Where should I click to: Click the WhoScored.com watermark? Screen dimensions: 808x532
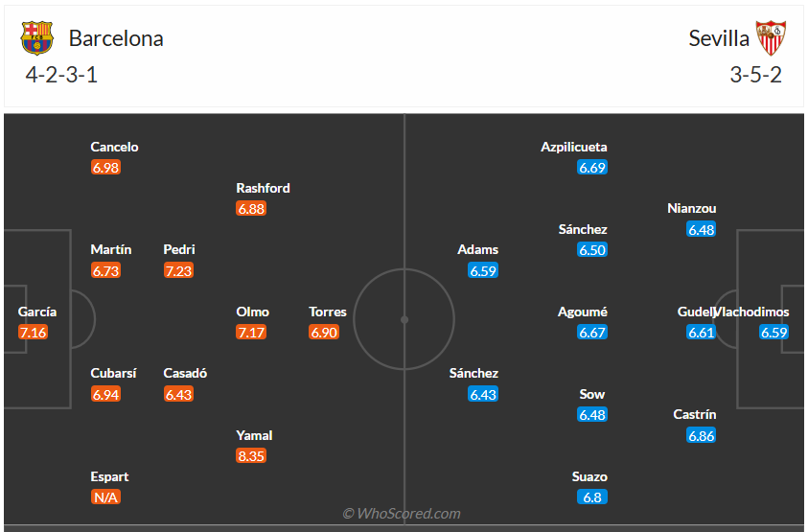tap(402, 514)
